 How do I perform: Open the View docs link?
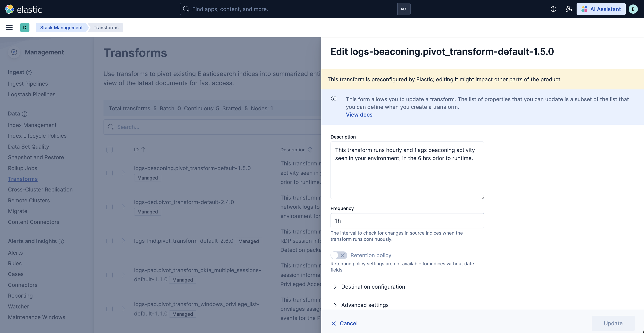[359, 114]
